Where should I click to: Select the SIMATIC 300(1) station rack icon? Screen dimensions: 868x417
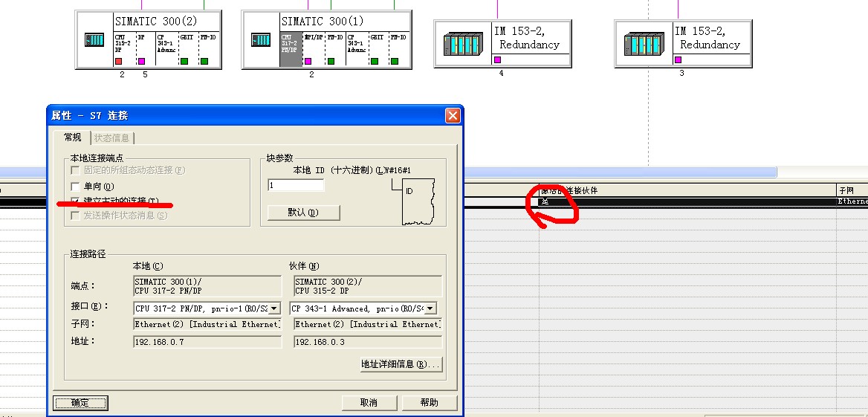point(261,40)
